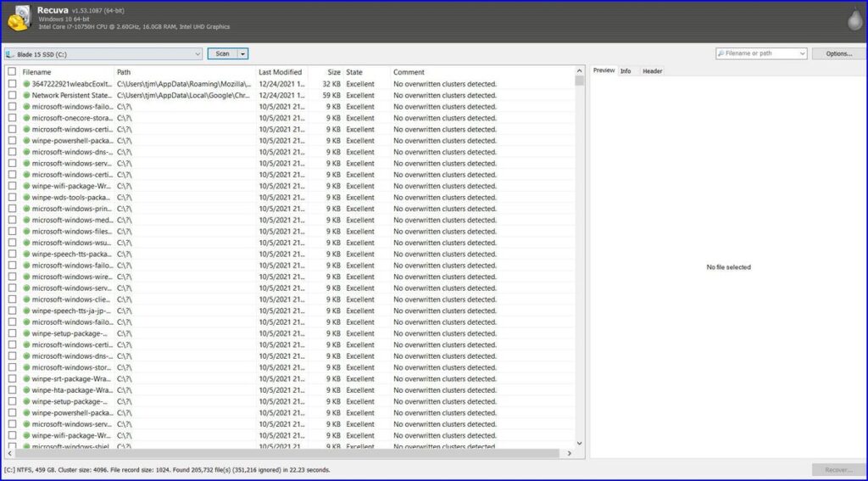The width and height of the screenshot is (868, 481).
Task: Open the Scan button's dropdown arrow
Action: 242,53
